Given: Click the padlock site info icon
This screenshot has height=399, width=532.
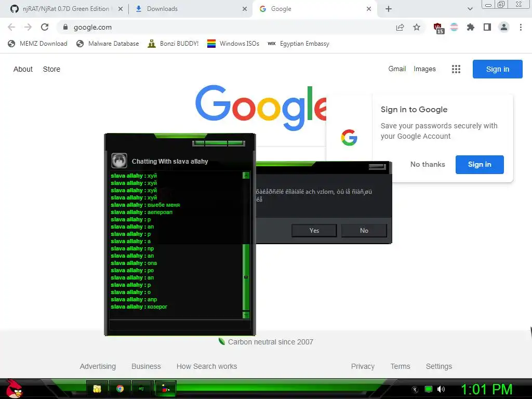Looking at the screenshot, I should pos(65,27).
